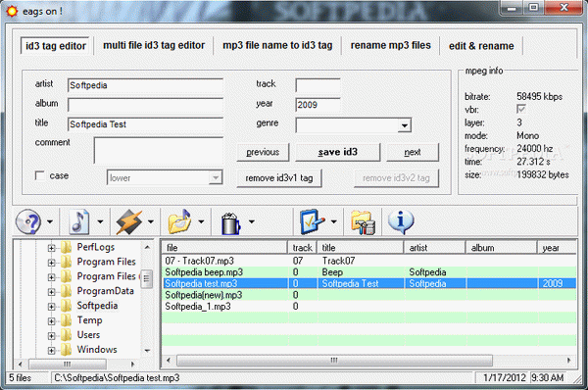Click the Winamp lightning bolt icon
Image resolution: width=588 pixels, height=390 pixels.
pos(129,222)
